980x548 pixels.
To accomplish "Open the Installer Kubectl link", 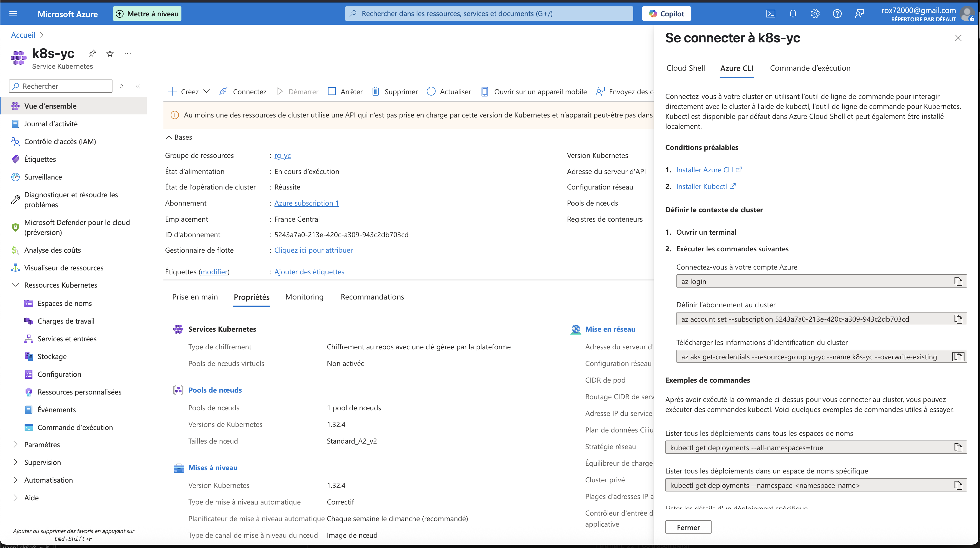I will (702, 186).
